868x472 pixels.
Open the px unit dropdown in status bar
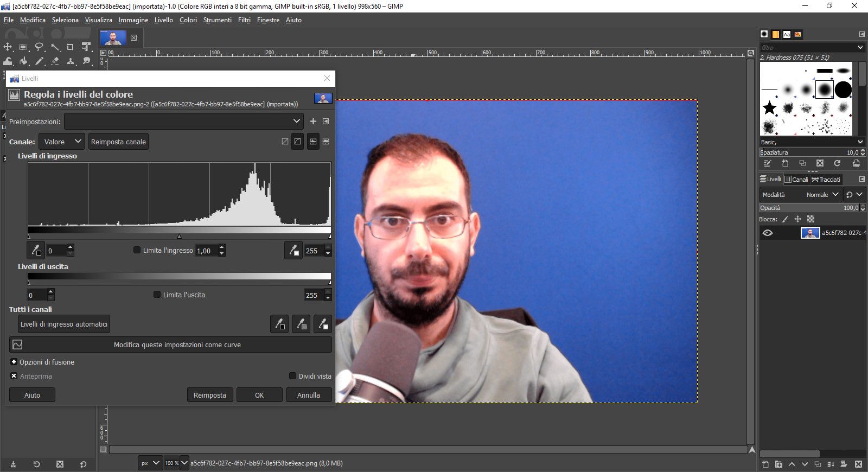tap(150, 463)
